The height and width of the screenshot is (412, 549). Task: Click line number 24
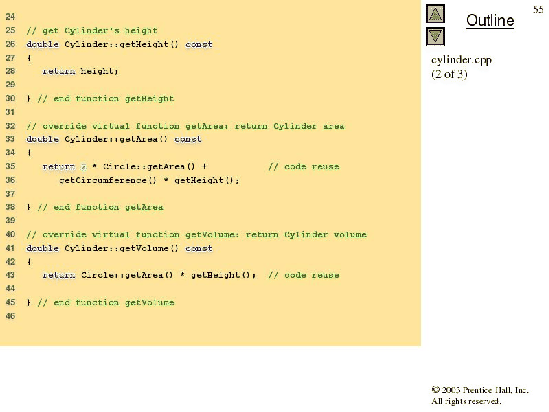click(x=10, y=16)
